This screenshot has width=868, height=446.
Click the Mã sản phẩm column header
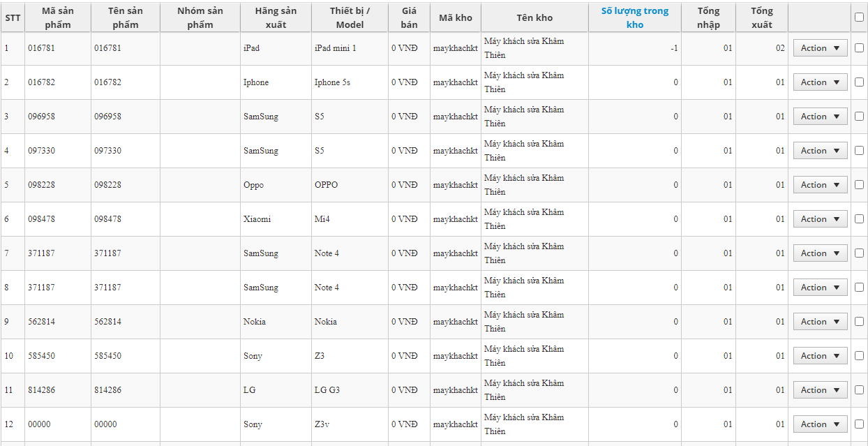58,17
